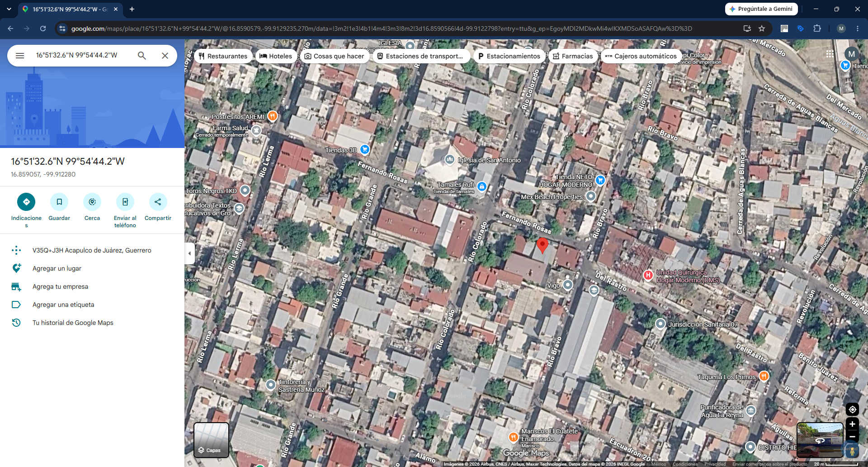Open a new browser tab
This screenshot has width=868, height=467.
(132, 9)
